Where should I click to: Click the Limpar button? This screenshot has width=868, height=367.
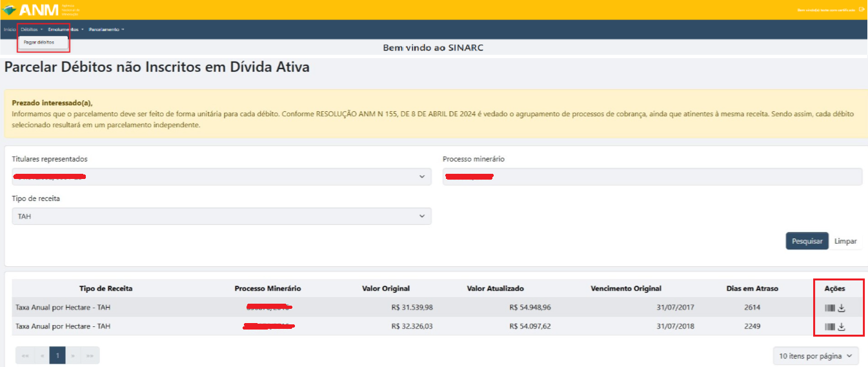coord(845,241)
